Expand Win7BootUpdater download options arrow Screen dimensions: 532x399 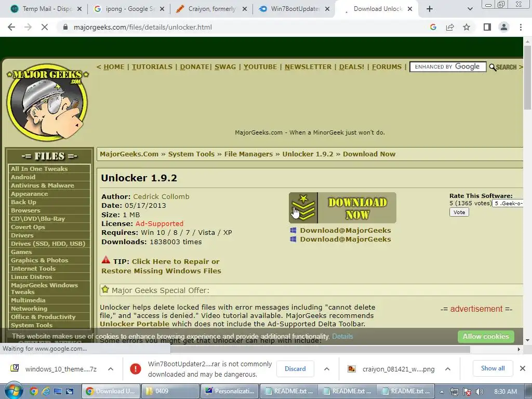(327, 369)
